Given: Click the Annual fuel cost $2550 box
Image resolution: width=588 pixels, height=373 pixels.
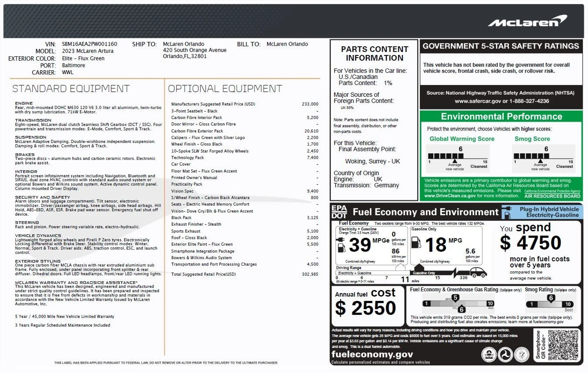Looking at the screenshot, I should coord(367,306).
